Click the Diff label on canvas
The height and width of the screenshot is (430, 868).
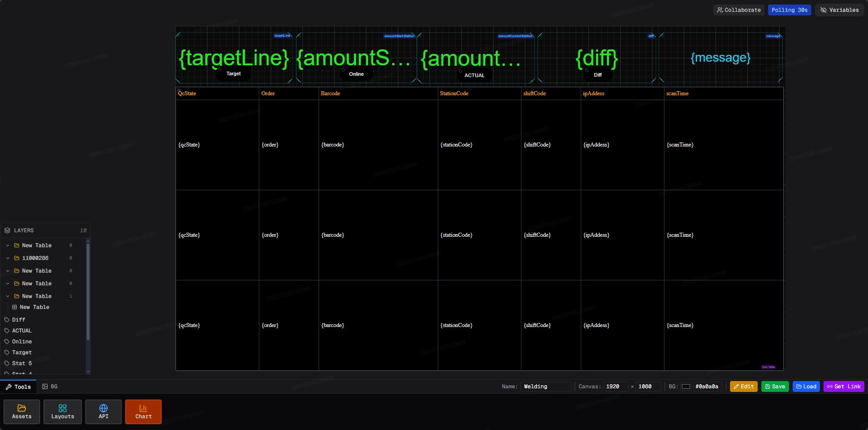pyautogui.click(x=598, y=75)
